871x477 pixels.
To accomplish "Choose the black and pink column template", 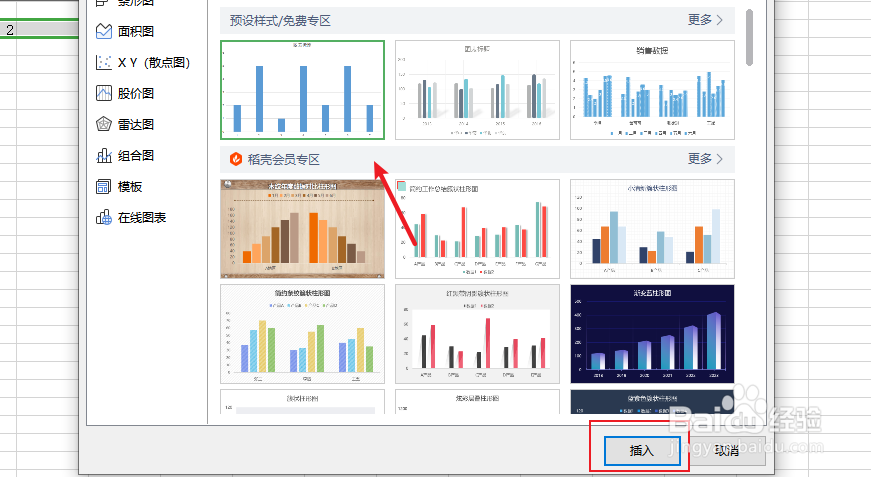I will click(x=477, y=334).
